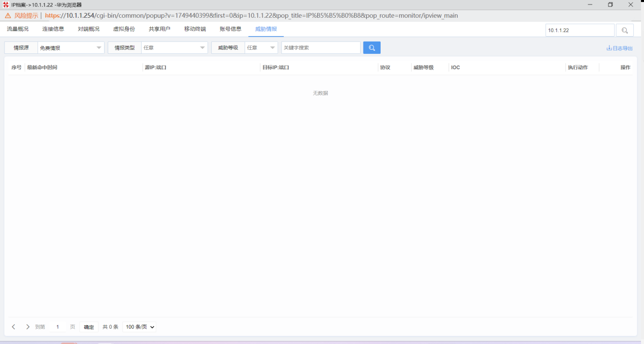
Task: Click the 最新命中时间 column header
Action: click(x=42, y=68)
